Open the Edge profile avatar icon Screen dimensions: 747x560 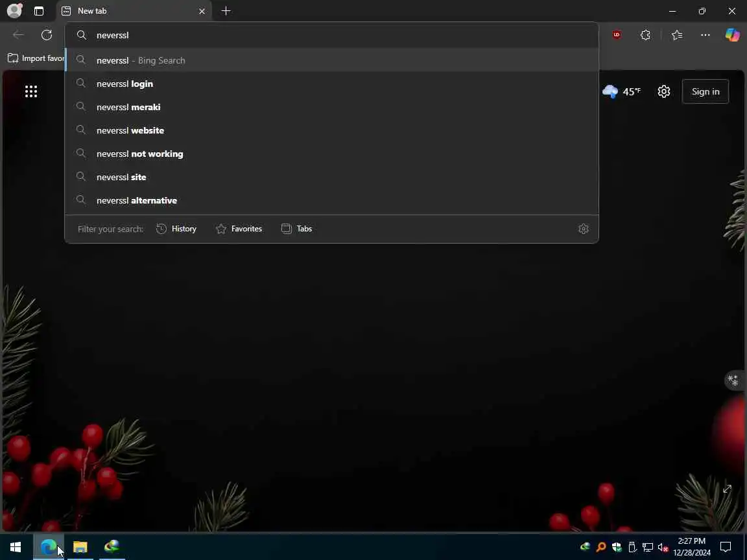(x=14, y=10)
